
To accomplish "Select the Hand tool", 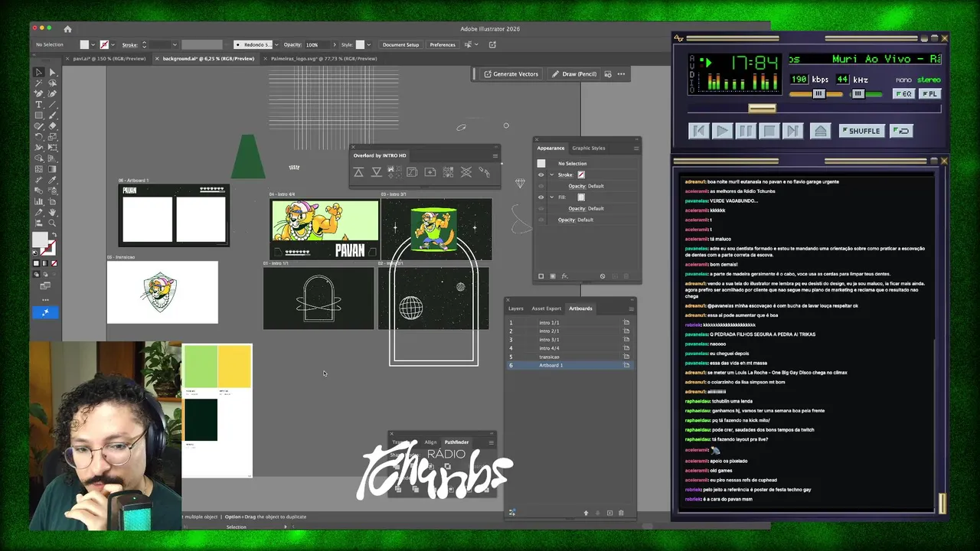I will (53, 211).
